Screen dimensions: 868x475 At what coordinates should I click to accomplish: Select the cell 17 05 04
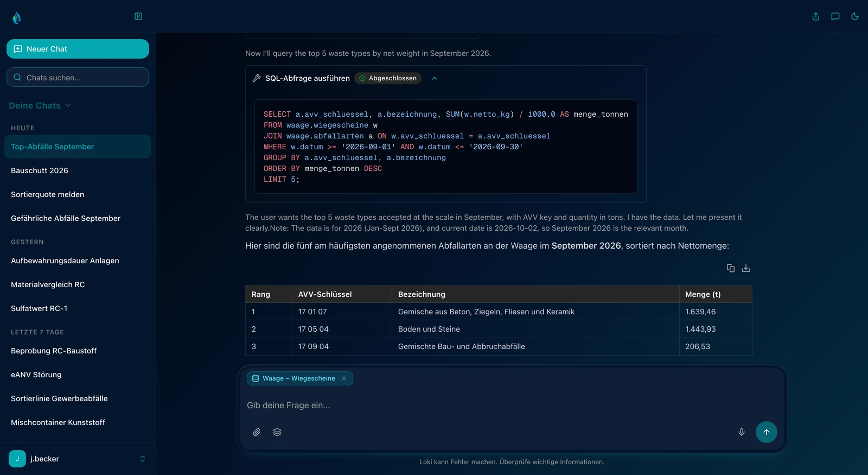(342, 329)
